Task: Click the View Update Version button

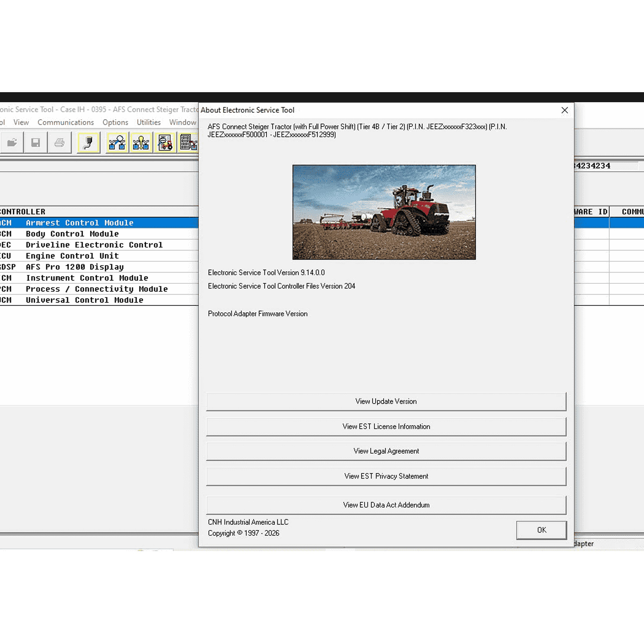Action: pyautogui.click(x=386, y=401)
